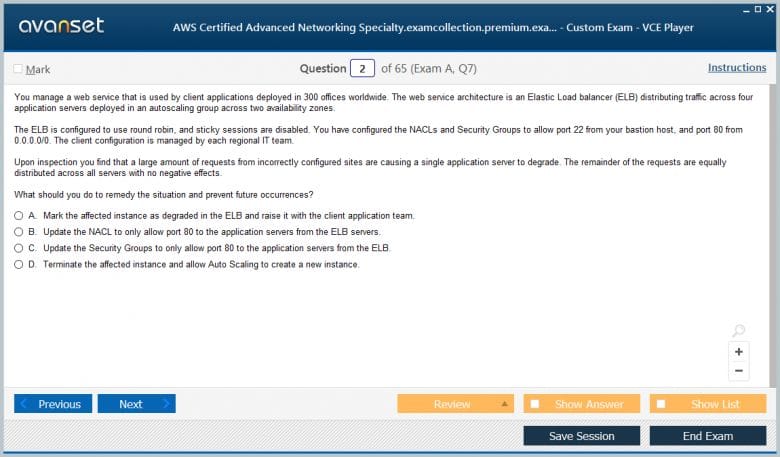Viewport: 780px width, 457px height.
Task: Minimize the VCE Player window
Action: (742, 8)
